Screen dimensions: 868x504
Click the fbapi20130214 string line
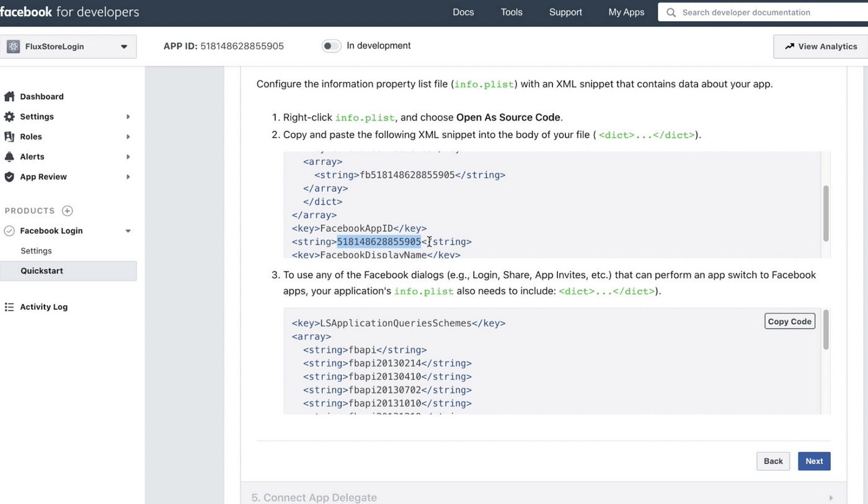coord(387,363)
